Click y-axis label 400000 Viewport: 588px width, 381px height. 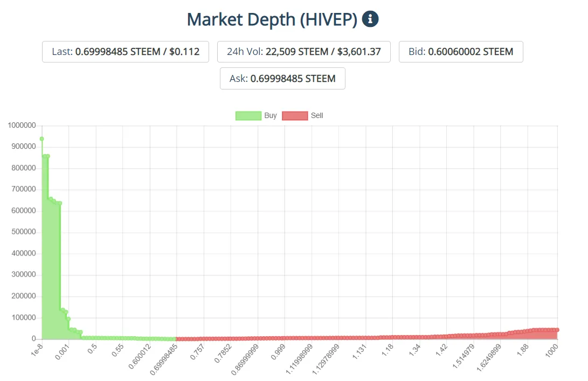tap(24, 253)
